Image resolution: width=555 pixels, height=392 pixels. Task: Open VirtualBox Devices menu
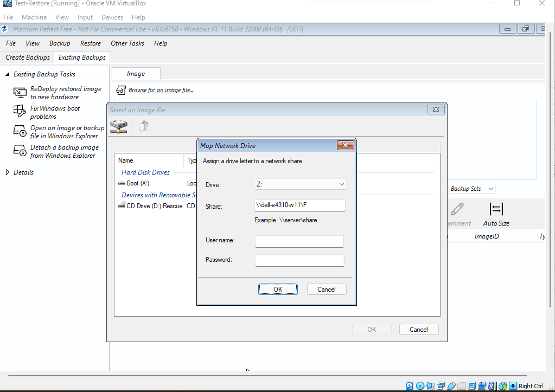pos(112,17)
